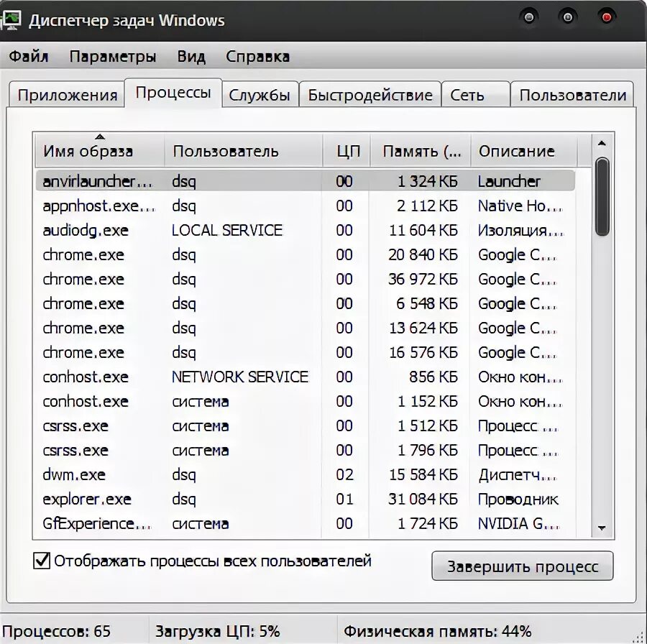The image size is (647, 644).
Task: Select chrome.exe using 6 548 КБ
Action: tap(306, 303)
